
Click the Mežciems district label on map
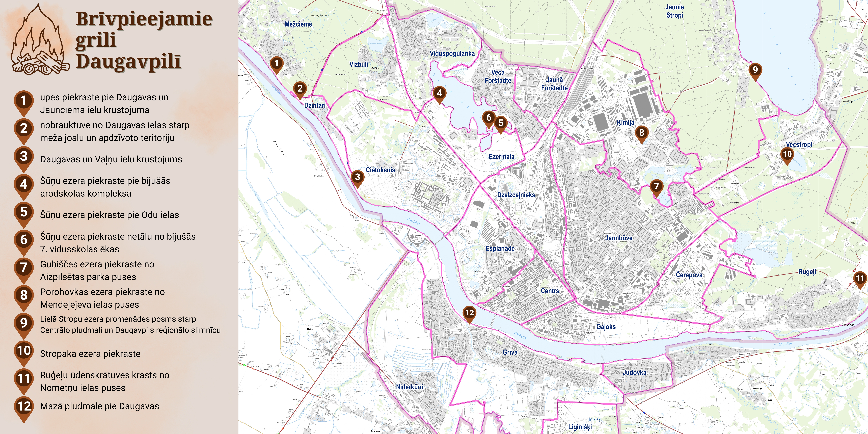(x=298, y=24)
